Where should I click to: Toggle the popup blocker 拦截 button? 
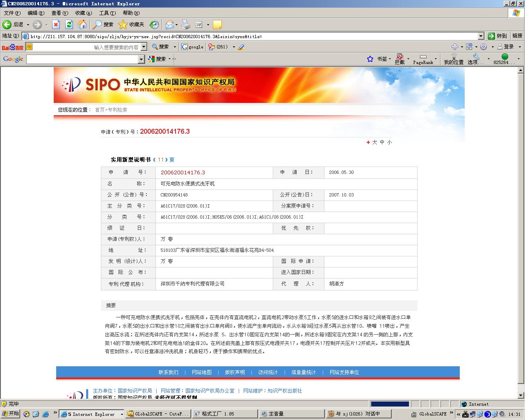tap(399, 59)
